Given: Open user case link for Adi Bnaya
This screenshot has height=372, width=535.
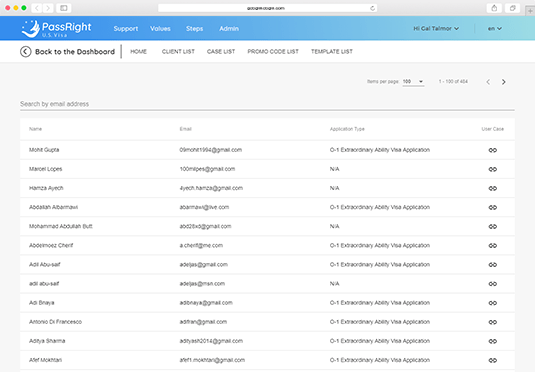Looking at the screenshot, I should click(x=492, y=303).
